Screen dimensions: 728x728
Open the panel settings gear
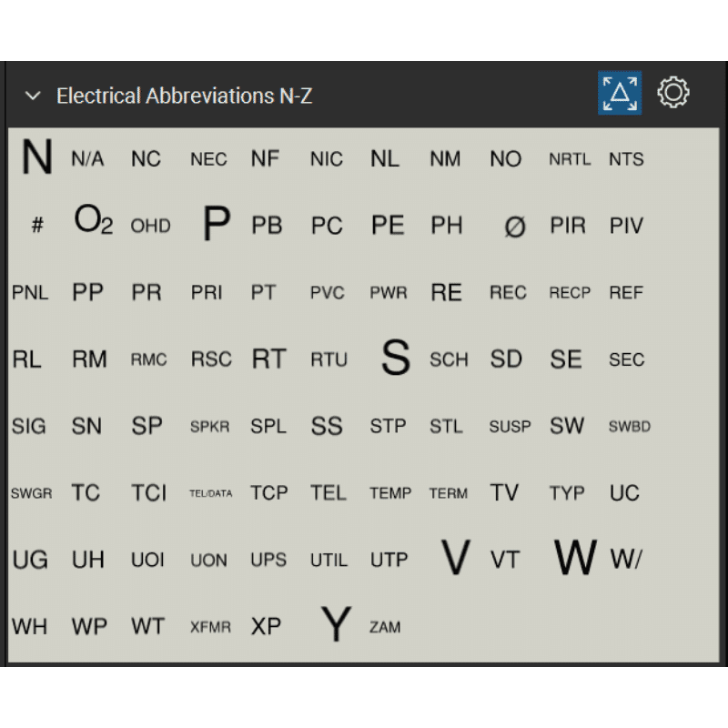(x=672, y=93)
